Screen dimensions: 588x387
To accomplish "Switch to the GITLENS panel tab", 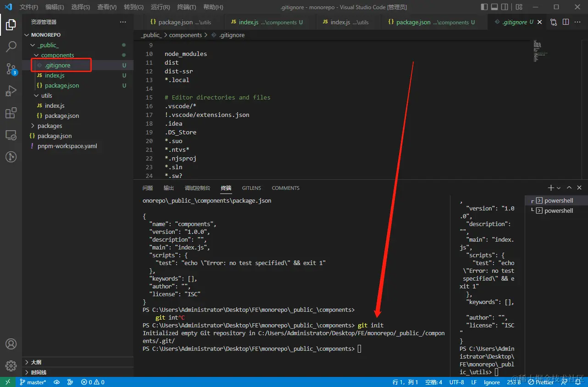I will [251, 188].
